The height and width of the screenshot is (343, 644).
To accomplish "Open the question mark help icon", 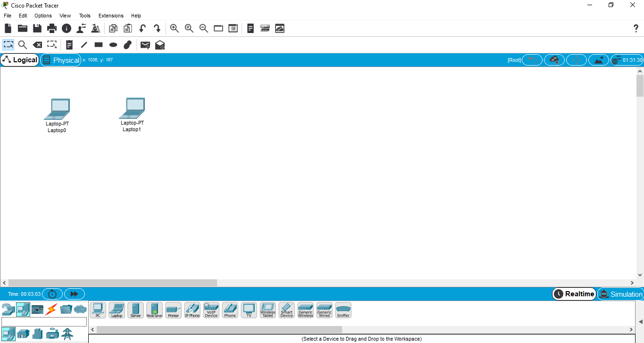I will click(636, 28).
